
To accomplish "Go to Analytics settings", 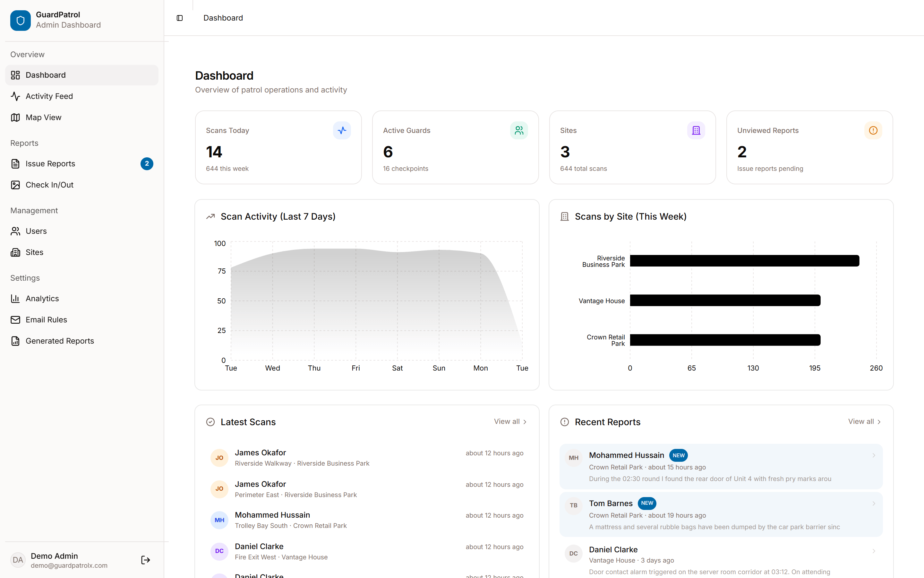I will click(x=82, y=299).
